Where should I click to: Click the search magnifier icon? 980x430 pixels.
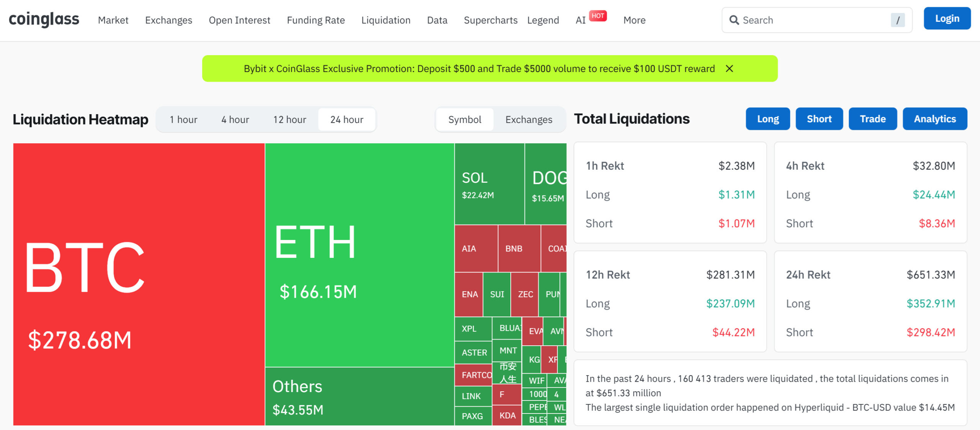tap(733, 20)
